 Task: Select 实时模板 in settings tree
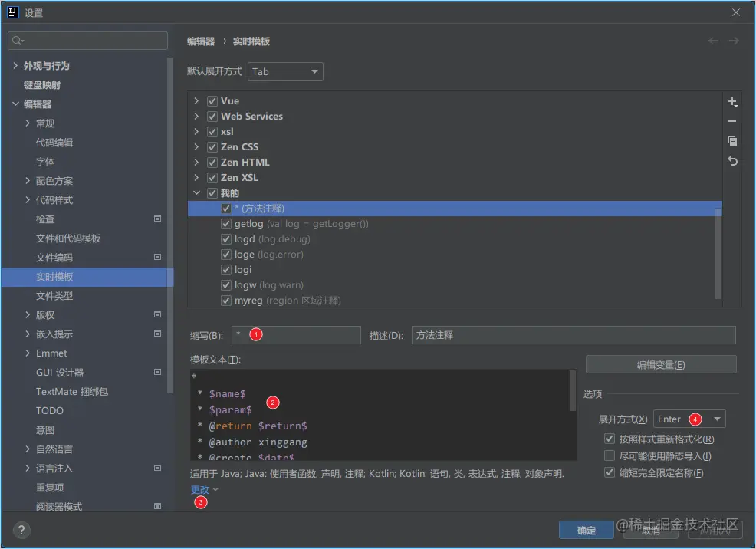coord(87,277)
